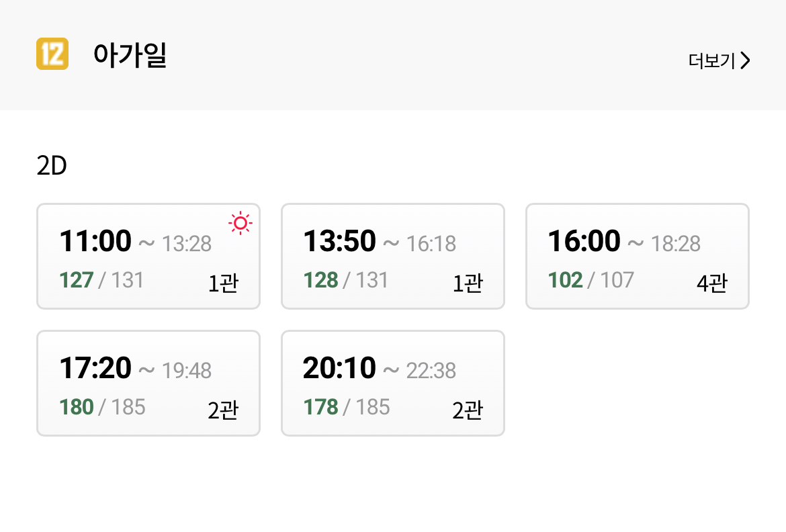The image size is (786, 532).
Task: Click the 22:38 end time
Action: [x=431, y=371]
